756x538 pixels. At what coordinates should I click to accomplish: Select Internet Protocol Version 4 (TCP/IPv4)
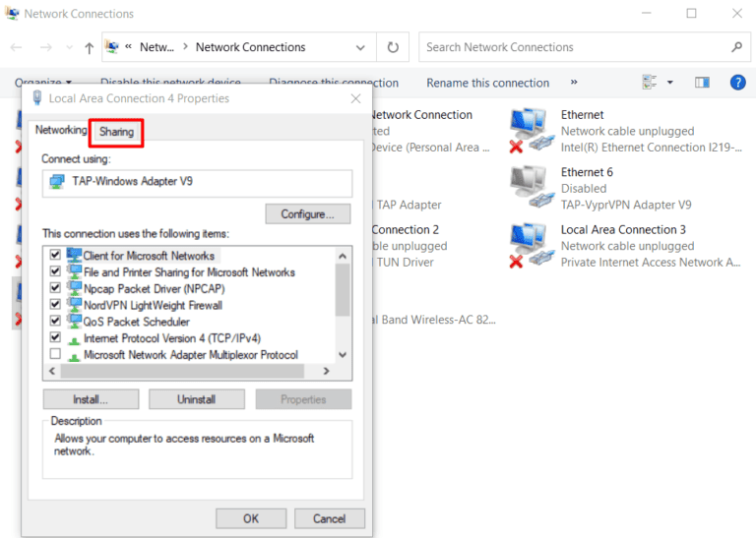pyautogui.click(x=172, y=338)
